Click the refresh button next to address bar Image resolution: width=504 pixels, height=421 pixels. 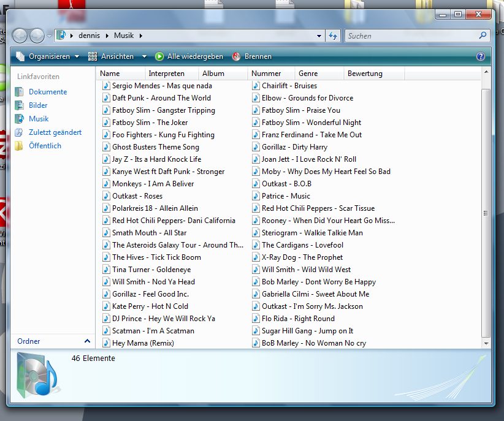point(333,36)
